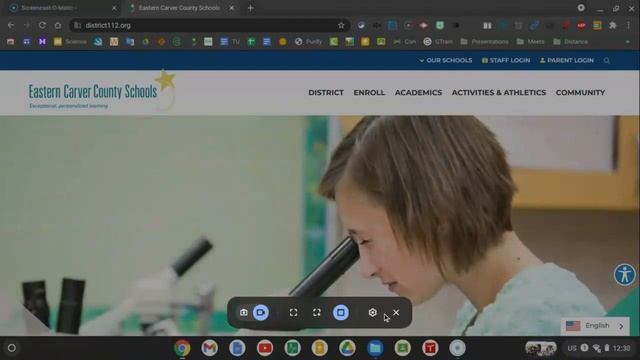Click the red ABP adblock extension
The height and width of the screenshot is (360, 640).
coord(581,25)
